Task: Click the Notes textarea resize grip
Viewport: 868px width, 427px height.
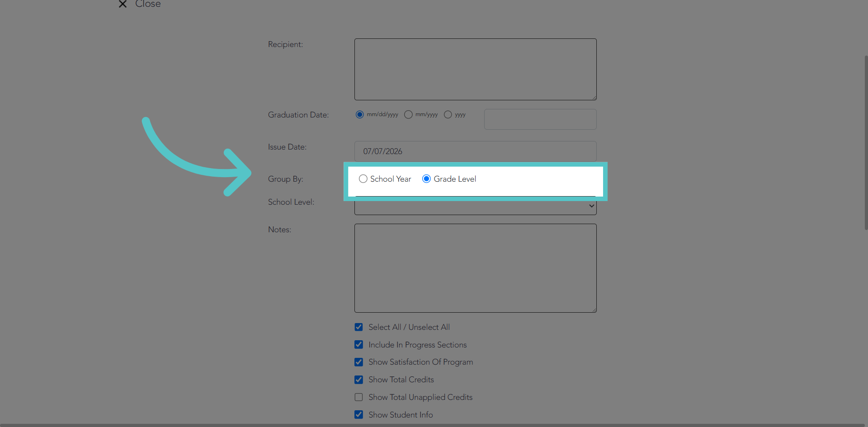Action: click(x=594, y=310)
